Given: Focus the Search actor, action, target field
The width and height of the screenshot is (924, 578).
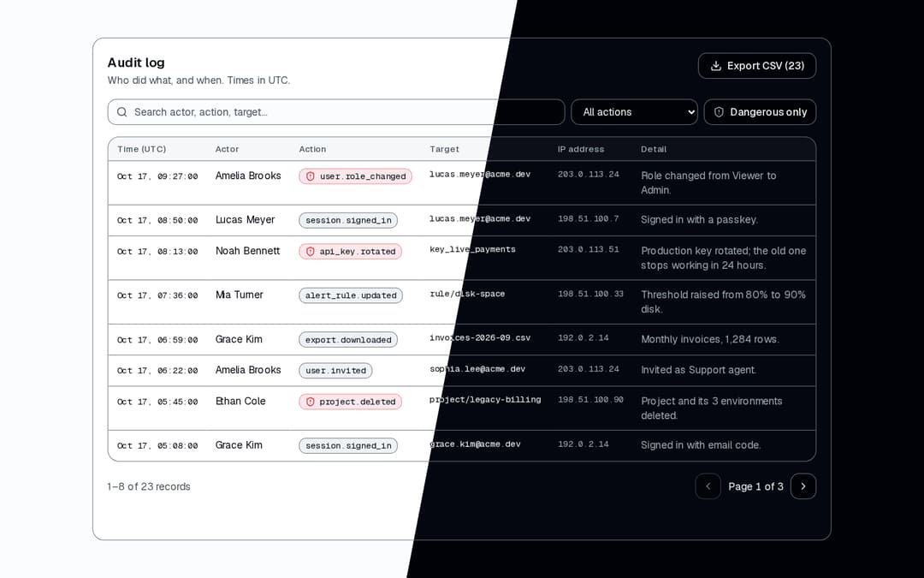Looking at the screenshot, I should (x=336, y=112).
